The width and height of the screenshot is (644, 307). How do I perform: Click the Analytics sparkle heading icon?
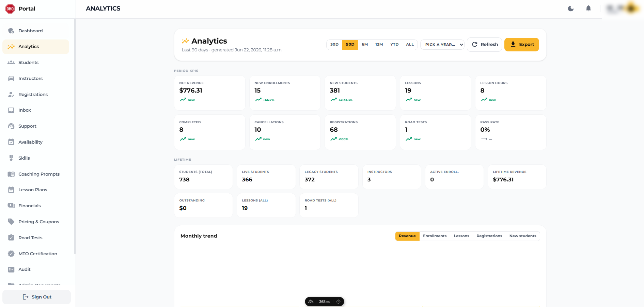tap(185, 41)
